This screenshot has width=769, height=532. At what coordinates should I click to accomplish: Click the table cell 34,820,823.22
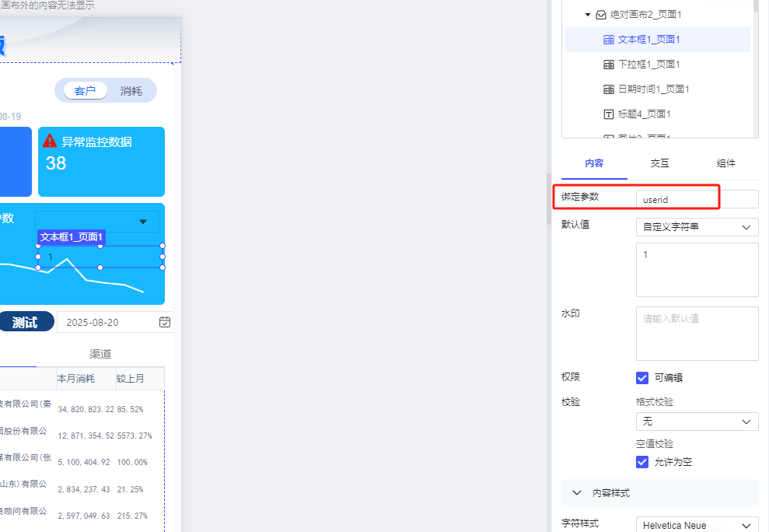point(86,409)
